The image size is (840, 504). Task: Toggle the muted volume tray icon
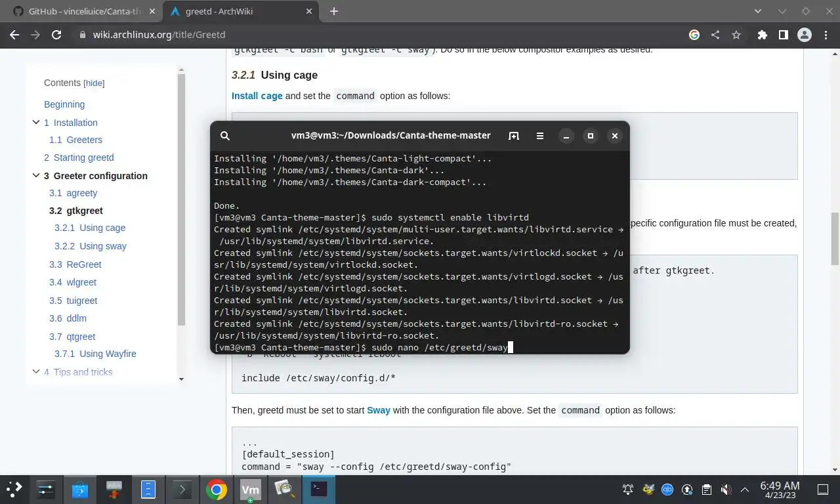tap(726, 490)
